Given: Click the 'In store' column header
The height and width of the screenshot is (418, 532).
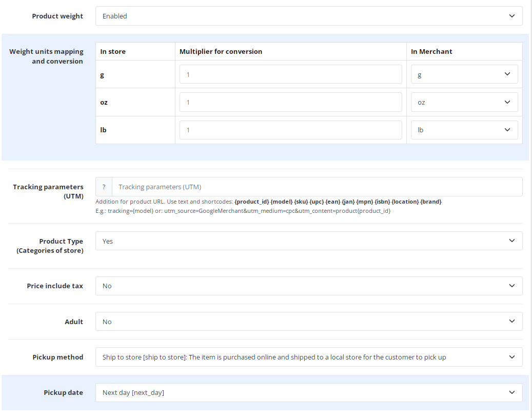Looking at the screenshot, I should (113, 52).
